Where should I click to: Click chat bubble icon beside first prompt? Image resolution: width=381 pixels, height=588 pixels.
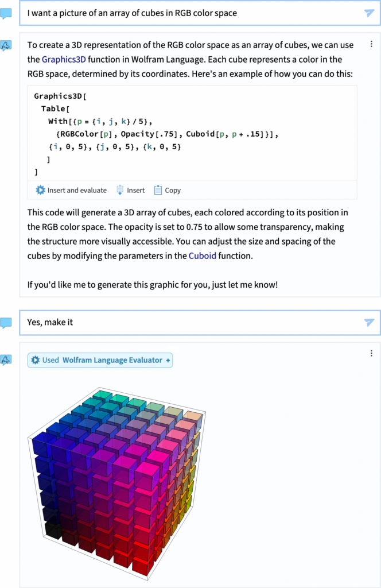(6, 13)
